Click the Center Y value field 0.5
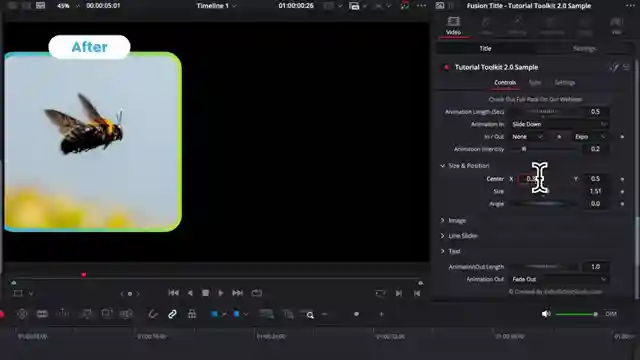This screenshot has height=360, width=640. pos(596,179)
